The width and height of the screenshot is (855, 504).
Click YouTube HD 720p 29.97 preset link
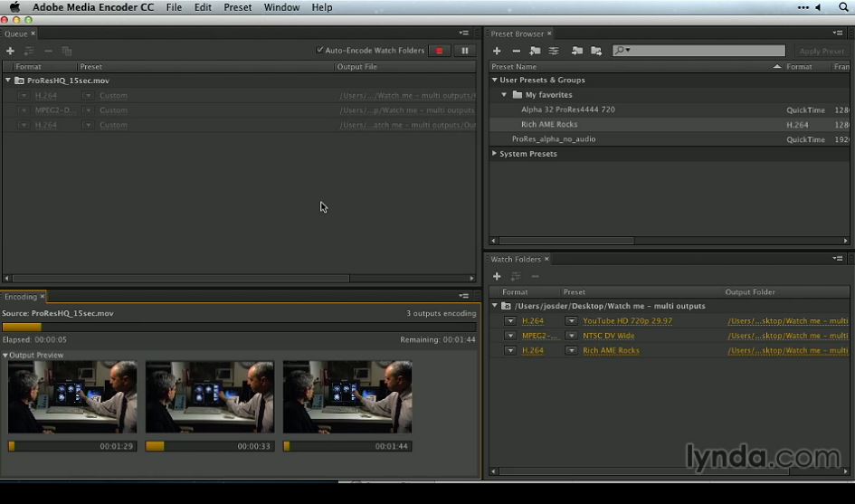coord(627,320)
